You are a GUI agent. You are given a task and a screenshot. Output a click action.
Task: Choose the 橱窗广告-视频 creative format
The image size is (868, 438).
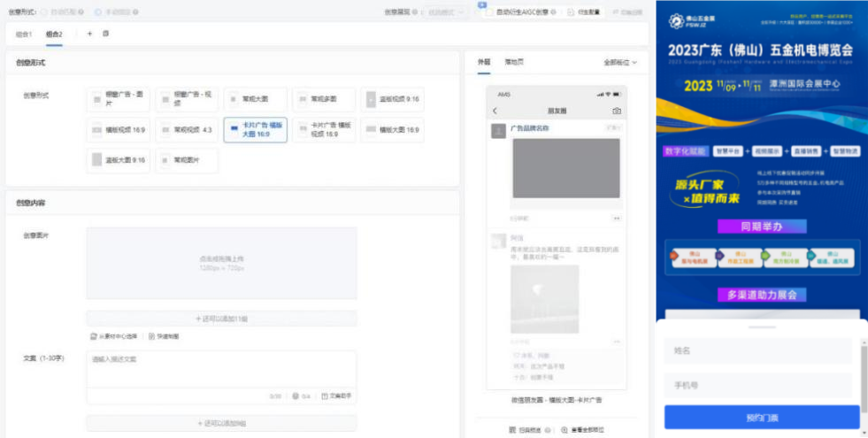point(187,99)
